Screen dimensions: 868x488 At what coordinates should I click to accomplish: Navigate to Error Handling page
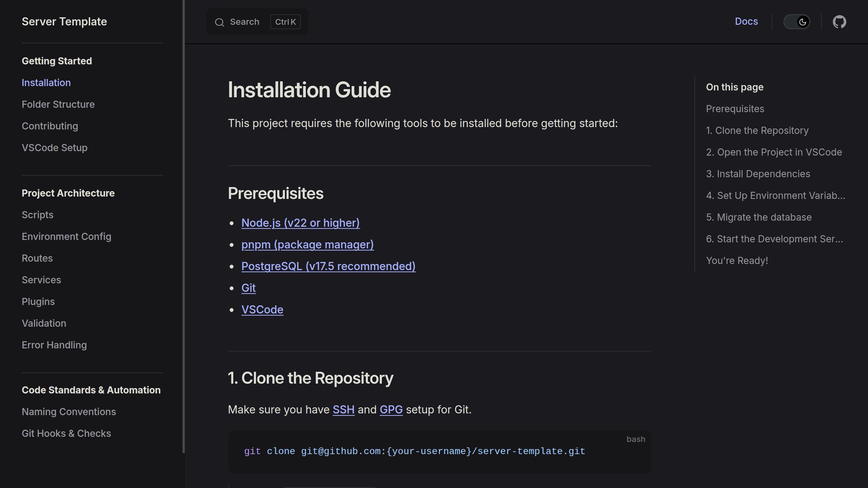[54, 345]
